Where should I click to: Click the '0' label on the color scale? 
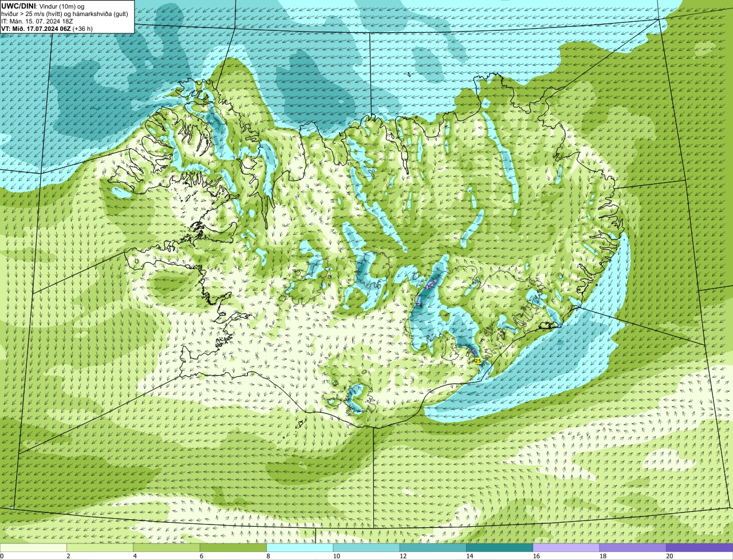pos(2,556)
